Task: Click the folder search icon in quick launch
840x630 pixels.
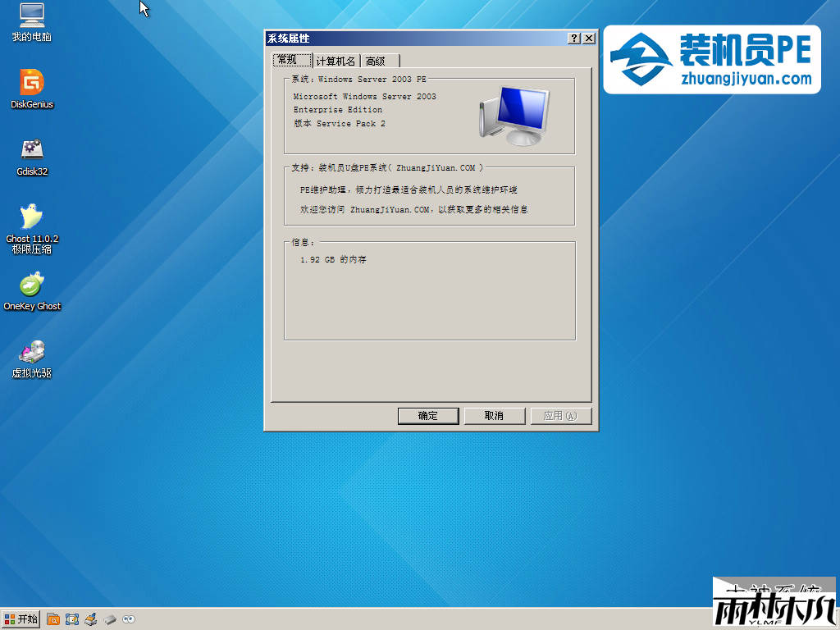Action: pos(53,619)
